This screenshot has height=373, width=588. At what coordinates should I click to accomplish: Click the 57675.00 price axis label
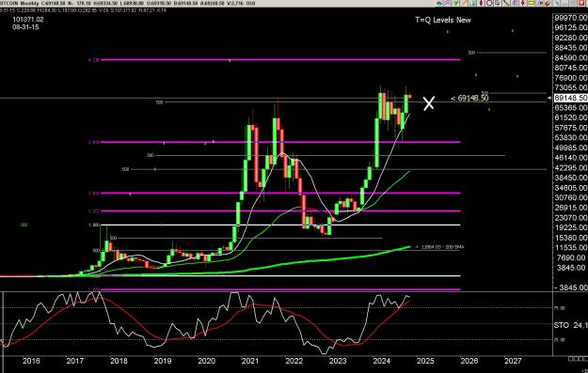tap(571, 128)
